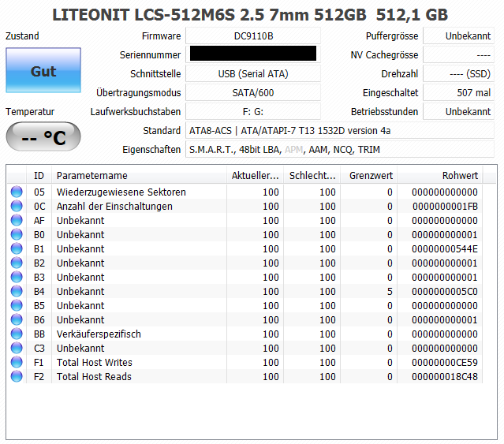Click the Eingeschaltet field showing 507 mal
This screenshot has height=444, width=504.
pos(458,92)
